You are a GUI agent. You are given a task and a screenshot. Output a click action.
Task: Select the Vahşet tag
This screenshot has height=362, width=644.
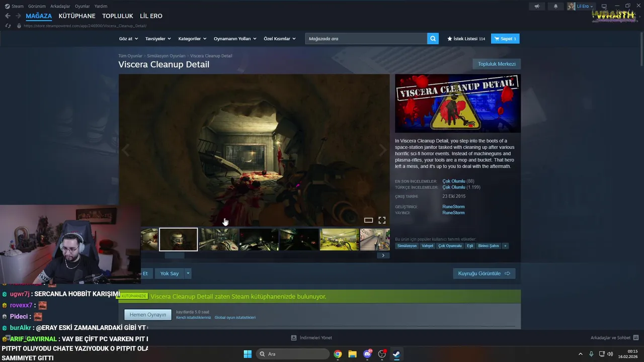(428, 246)
